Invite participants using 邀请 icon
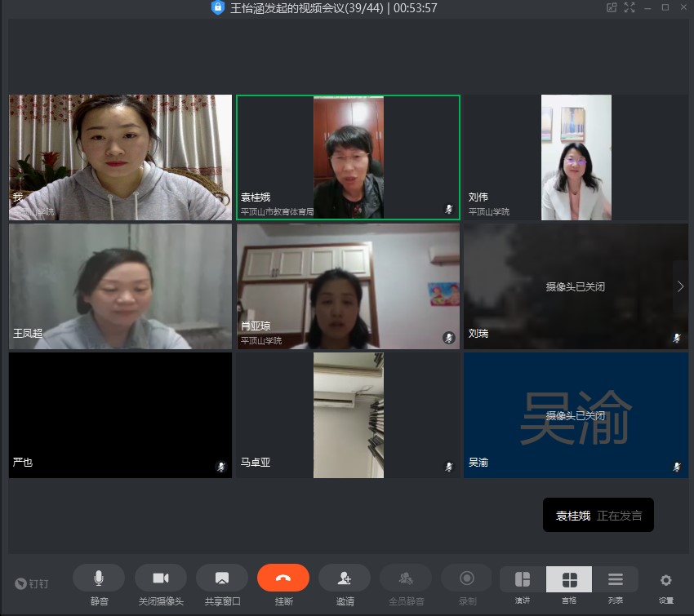The height and width of the screenshot is (616, 694). [x=345, y=578]
